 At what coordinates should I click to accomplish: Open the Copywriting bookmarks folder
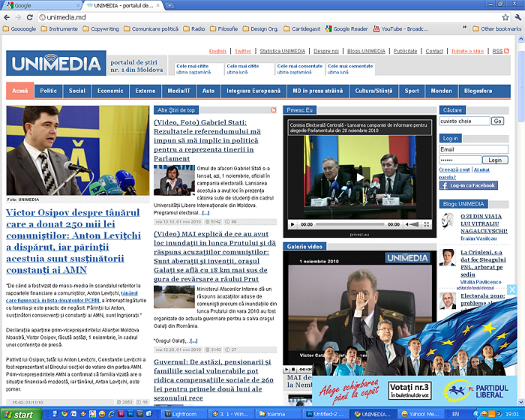tap(100, 28)
